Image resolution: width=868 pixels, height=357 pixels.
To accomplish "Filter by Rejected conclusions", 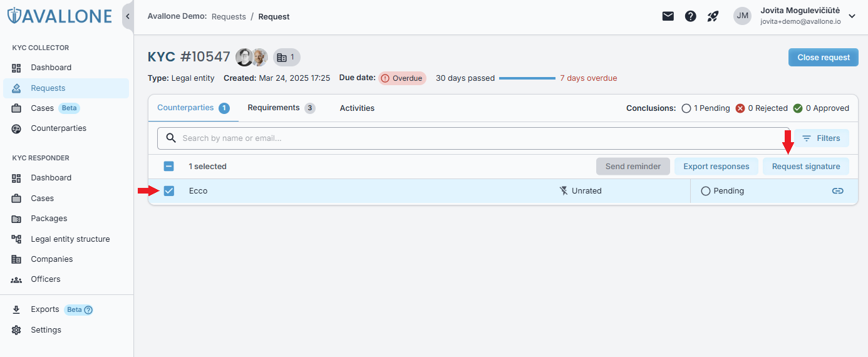I will tap(762, 108).
